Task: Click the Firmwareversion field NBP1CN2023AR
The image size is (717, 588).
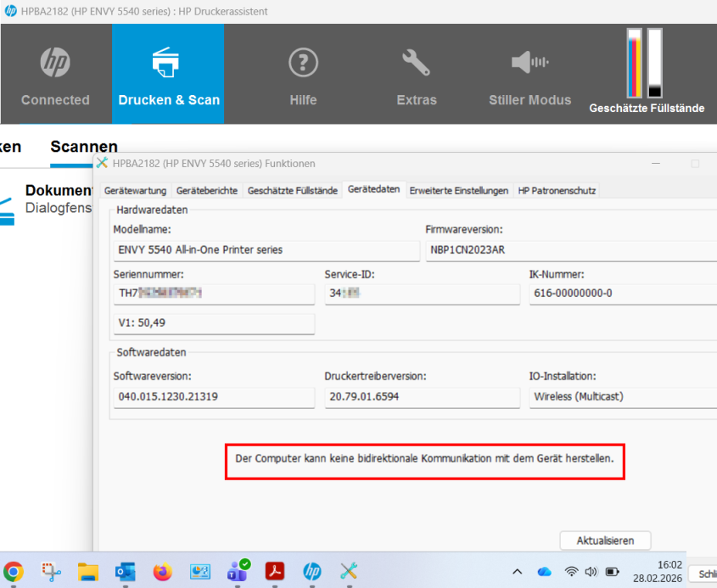Action: coord(571,250)
